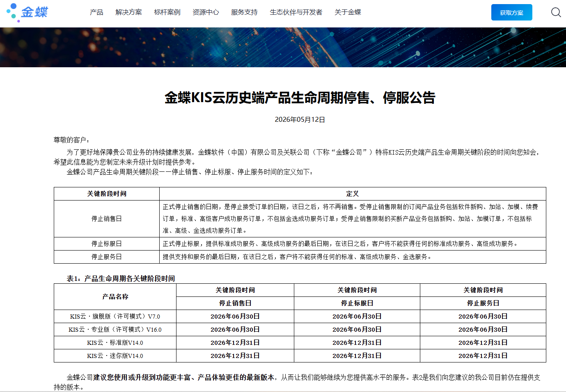Click the 表1 table caption text

tap(121, 278)
